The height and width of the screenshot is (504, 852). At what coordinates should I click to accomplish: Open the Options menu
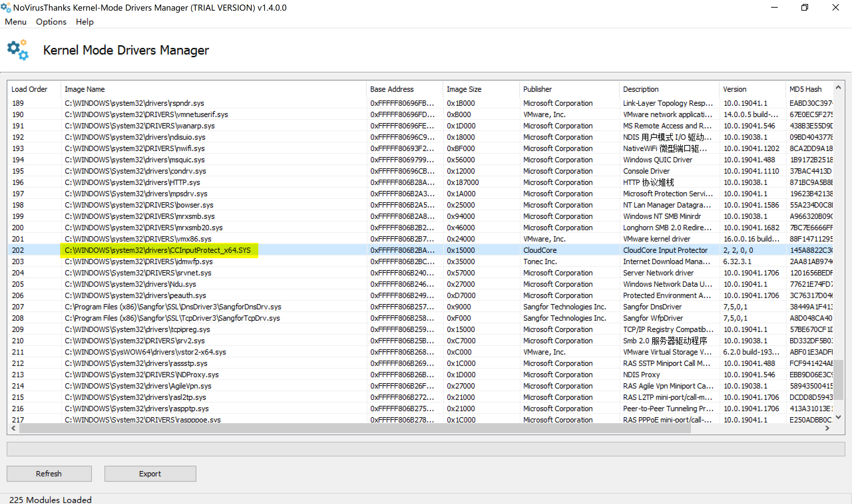tap(51, 22)
